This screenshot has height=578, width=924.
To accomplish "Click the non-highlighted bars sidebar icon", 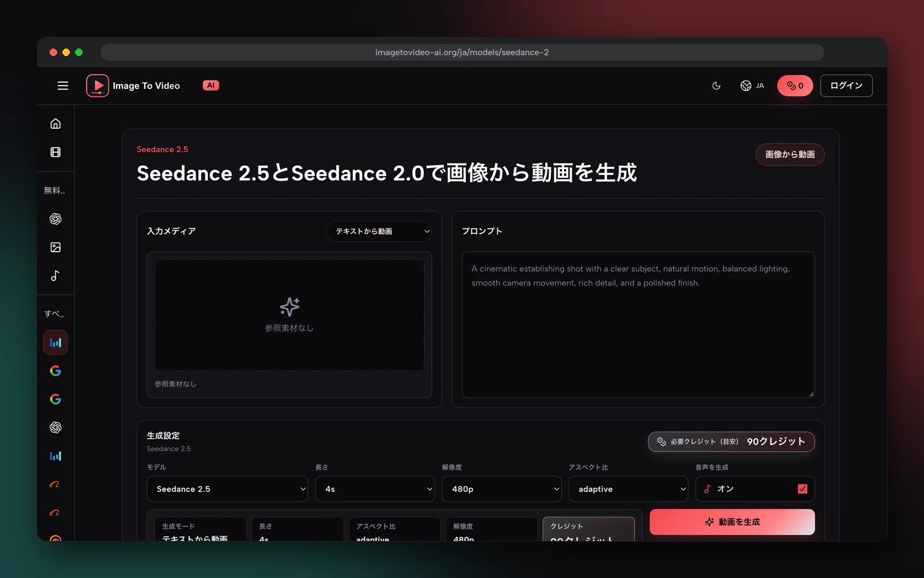I will 55,456.
